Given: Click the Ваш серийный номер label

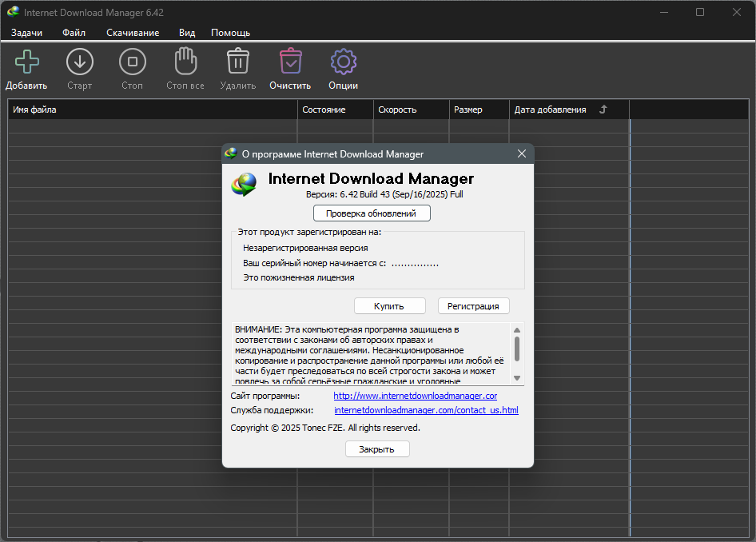Looking at the screenshot, I should pos(314,263).
